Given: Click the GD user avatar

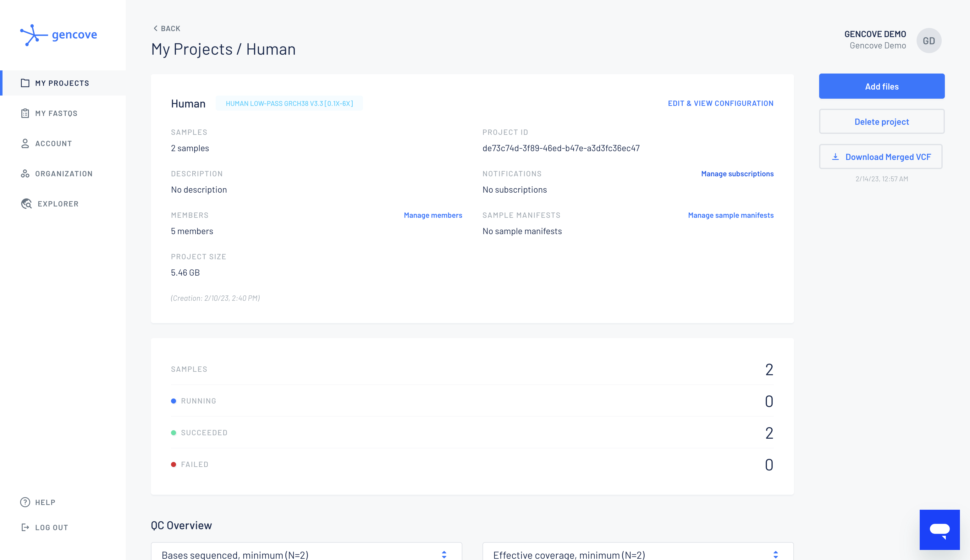Looking at the screenshot, I should [x=929, y=41].
